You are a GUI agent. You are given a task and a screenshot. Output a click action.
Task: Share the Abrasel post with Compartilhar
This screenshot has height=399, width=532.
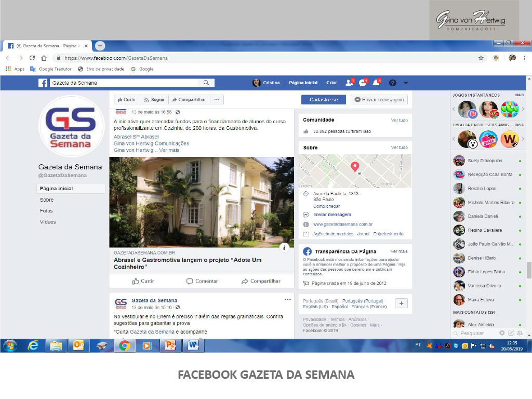click(x=261, y=281)
